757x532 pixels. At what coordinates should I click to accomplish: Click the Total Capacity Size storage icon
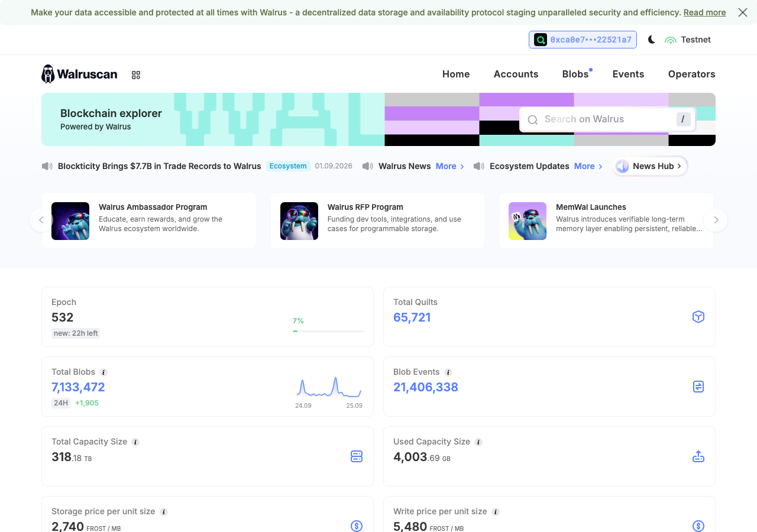(357, 456)
